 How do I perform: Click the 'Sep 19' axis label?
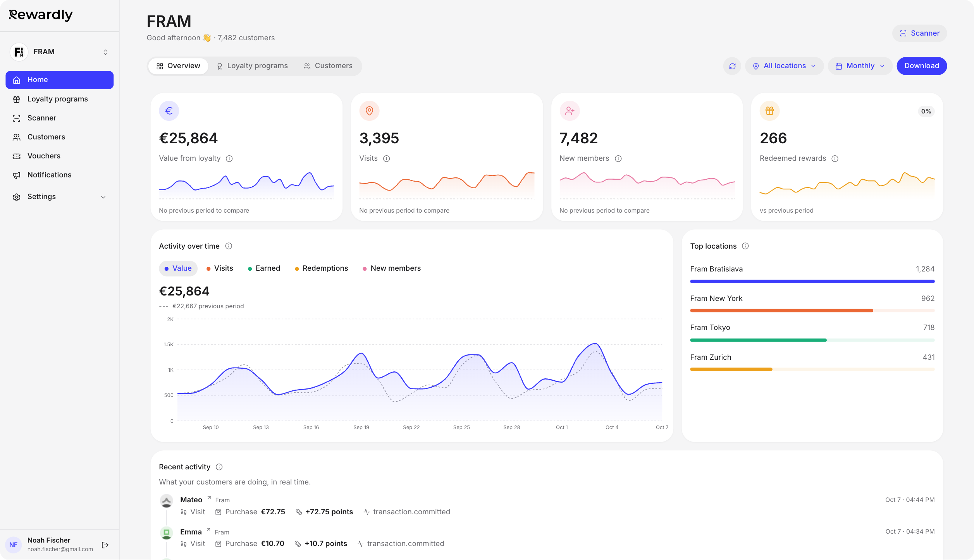361,428
